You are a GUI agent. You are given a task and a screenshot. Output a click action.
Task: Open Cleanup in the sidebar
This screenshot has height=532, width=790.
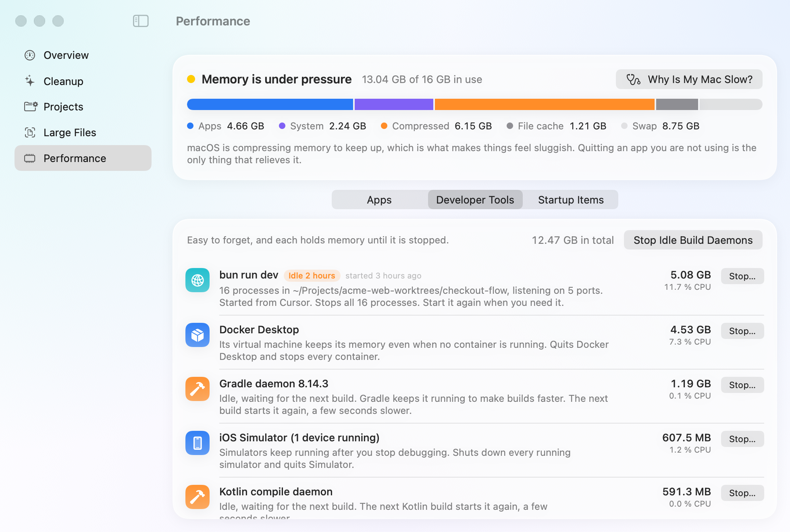click(x=83, y=81)
